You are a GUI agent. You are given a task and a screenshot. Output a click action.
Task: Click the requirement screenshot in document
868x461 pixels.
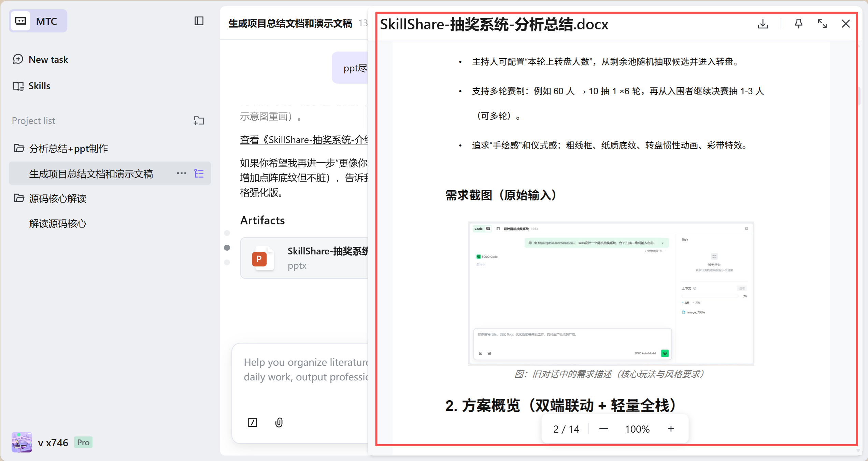(x=611, y=293)
